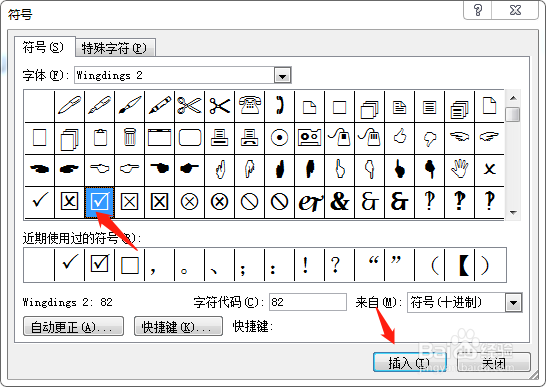
Task: Click the 快捷键(K)... button
Action: coord(178,326)
